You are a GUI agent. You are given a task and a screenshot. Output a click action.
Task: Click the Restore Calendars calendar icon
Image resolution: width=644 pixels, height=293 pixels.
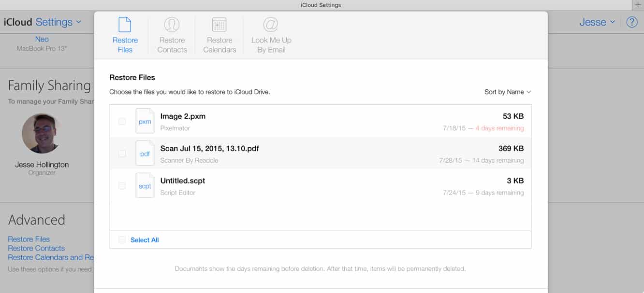point(220,25)
